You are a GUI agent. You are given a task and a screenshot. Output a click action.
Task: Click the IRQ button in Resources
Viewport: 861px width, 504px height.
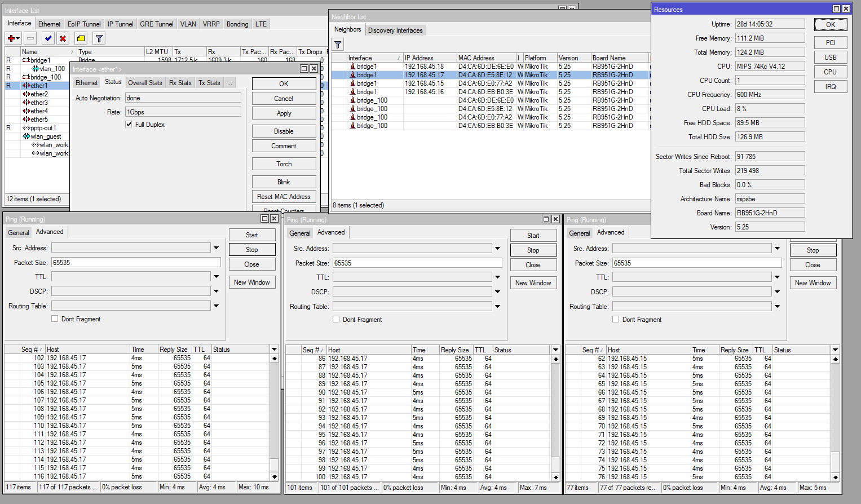click(830, 87)
